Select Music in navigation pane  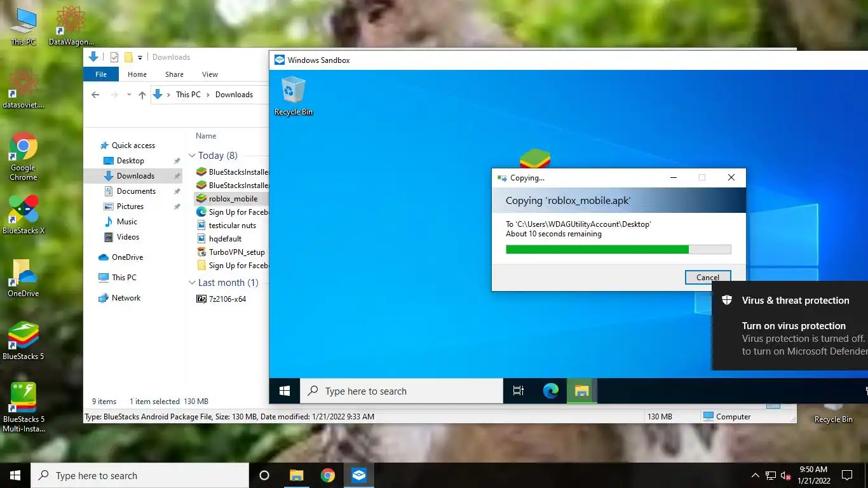tap(126, 222)
